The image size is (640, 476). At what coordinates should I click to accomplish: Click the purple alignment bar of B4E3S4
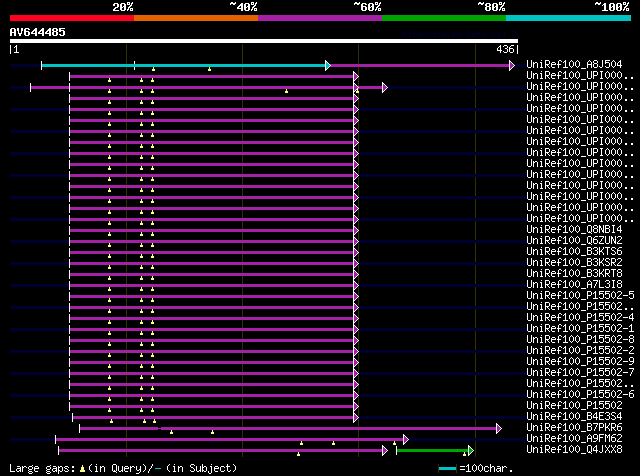[213, 418]
